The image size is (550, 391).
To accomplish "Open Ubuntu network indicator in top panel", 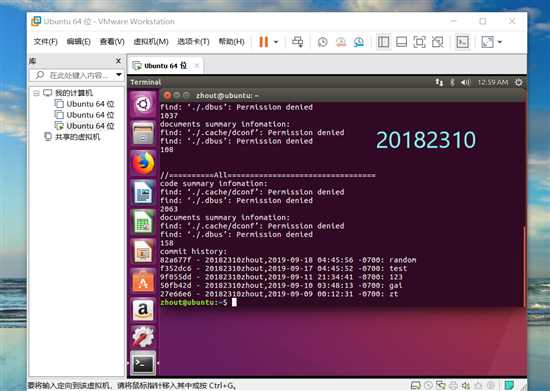I will pyautogui.click(x=439, y=82).
